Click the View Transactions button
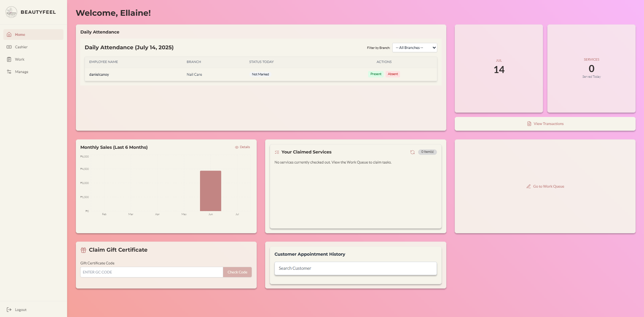 545,124
